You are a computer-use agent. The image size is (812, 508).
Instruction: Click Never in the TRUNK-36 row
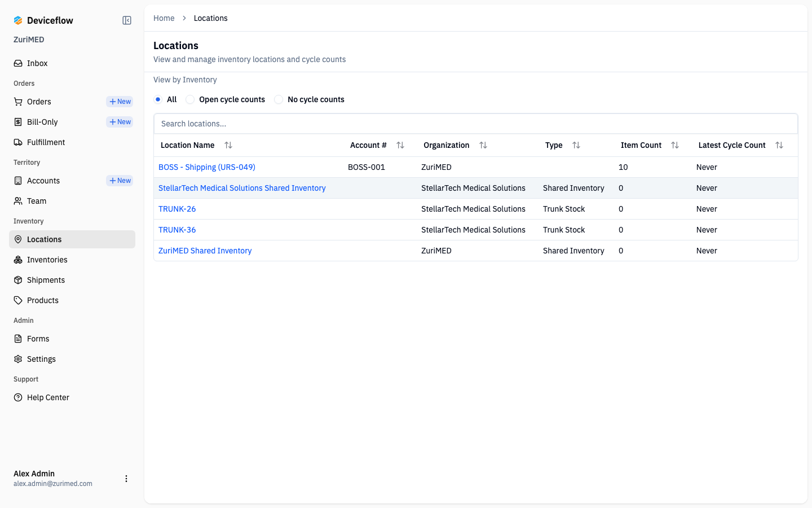pos(707,230)
